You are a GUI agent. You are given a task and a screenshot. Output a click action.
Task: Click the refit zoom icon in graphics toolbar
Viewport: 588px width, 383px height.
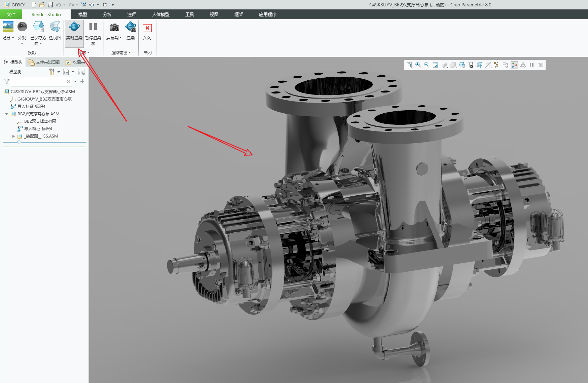pyautogui.click(x=409, y=65)
